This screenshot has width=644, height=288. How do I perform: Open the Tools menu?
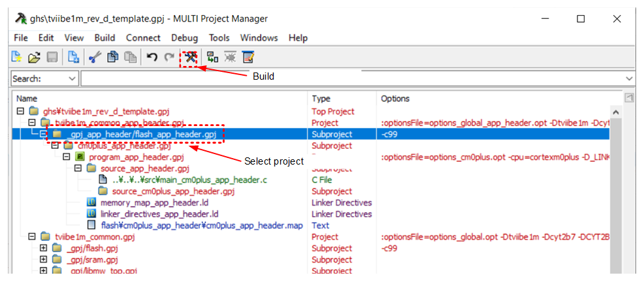pyautogui.click(x=219, y=39)
